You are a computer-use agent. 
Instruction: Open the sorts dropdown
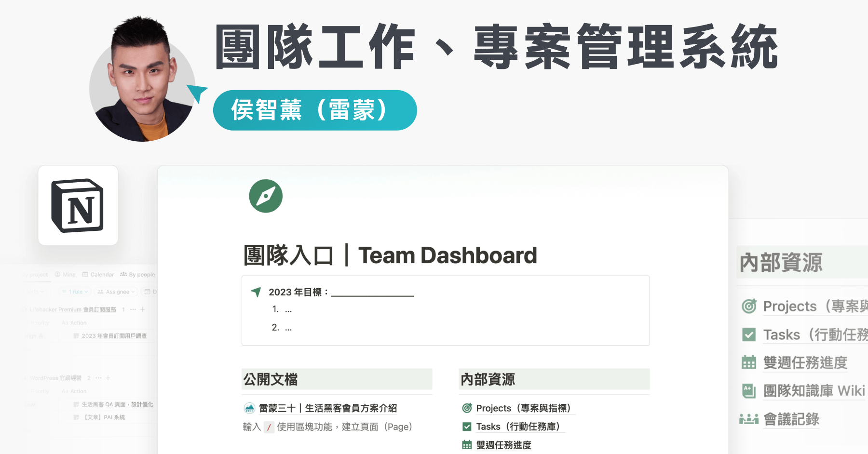pyautogui.click(x=33, y=291)
